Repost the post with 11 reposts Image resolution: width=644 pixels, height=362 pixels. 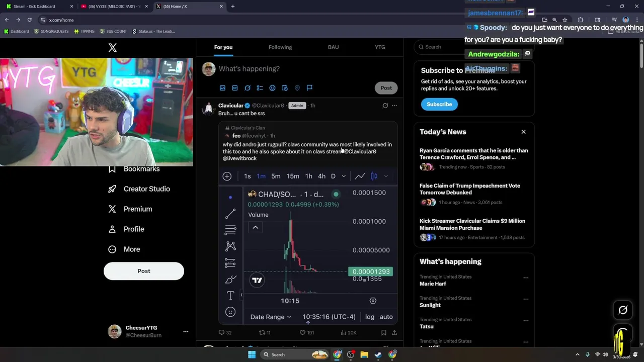point(265,332)
